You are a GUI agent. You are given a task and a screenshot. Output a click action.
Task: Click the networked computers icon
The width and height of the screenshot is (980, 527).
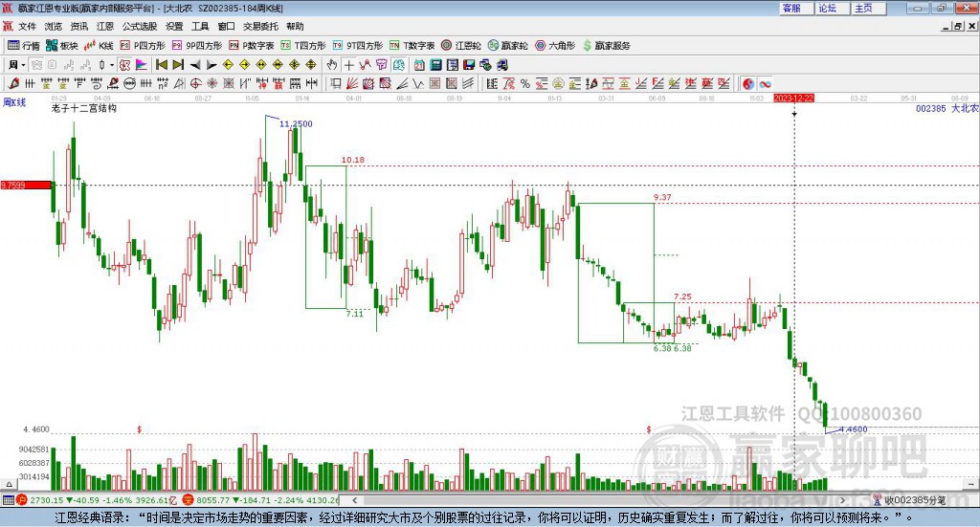click(x=501, y=65)
